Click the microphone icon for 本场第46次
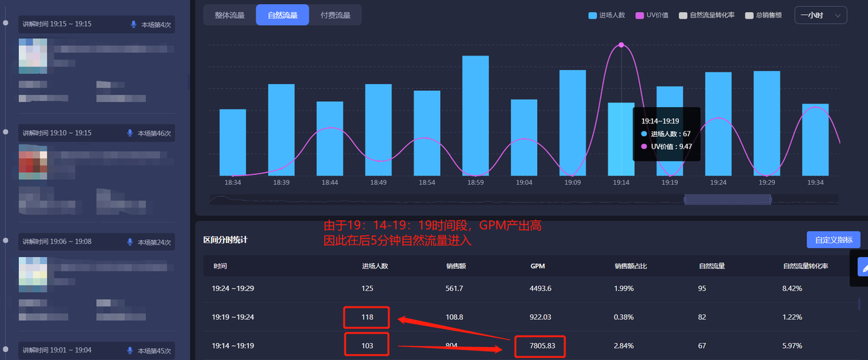The width and height of the screenshot is (868, 360). point(130,133)
